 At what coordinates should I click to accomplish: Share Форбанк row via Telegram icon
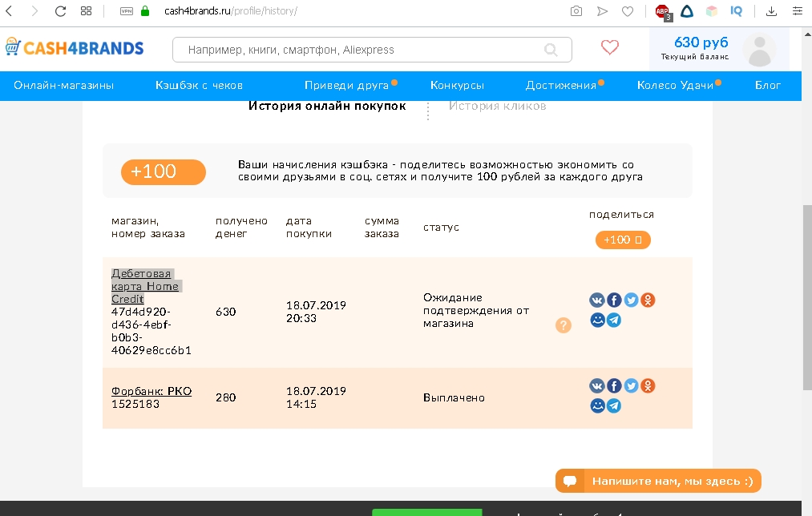[x=614, y=405]
